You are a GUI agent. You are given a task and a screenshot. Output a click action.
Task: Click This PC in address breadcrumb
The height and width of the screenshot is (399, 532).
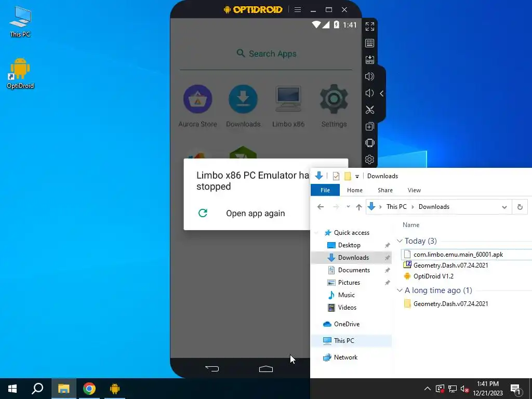pyautogui.click(x=396, y=207)
